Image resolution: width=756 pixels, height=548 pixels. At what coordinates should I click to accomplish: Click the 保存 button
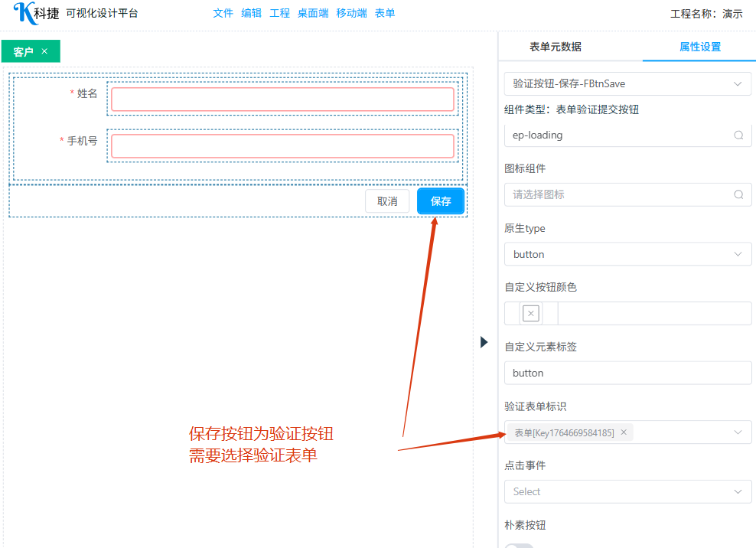tap(441, 201)
